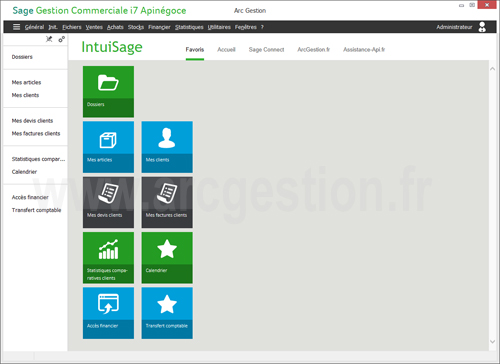The image size is (500, 364).
Task: Open the Statistiques menu
Action: (x=189, y=27)
